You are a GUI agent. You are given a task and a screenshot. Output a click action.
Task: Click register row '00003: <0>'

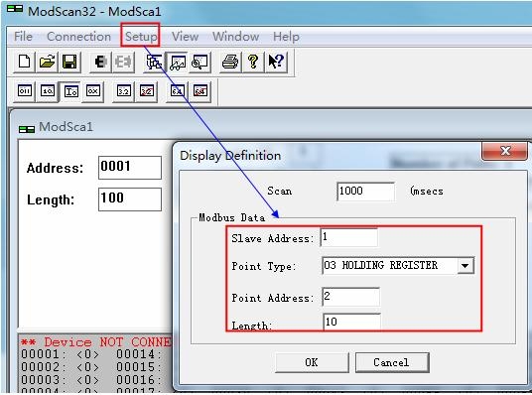61,380
